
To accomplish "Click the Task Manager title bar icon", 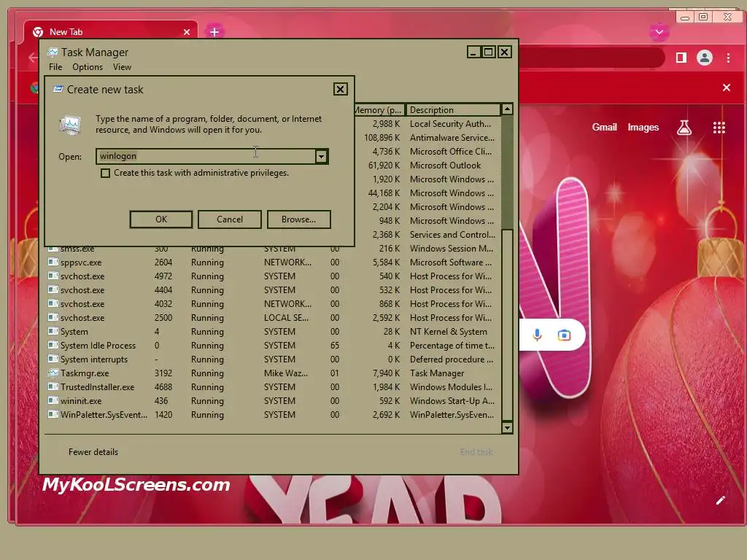I will coord(53,52).
